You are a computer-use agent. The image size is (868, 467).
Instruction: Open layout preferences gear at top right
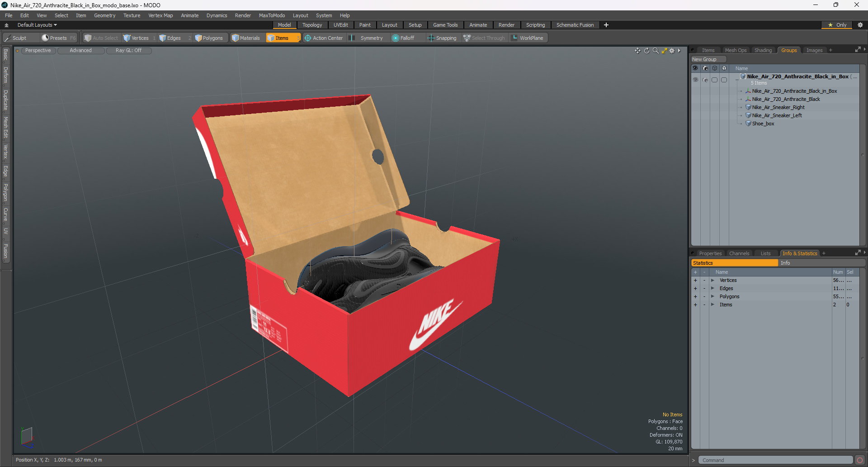pyautogui.click(x=860, y=25)
